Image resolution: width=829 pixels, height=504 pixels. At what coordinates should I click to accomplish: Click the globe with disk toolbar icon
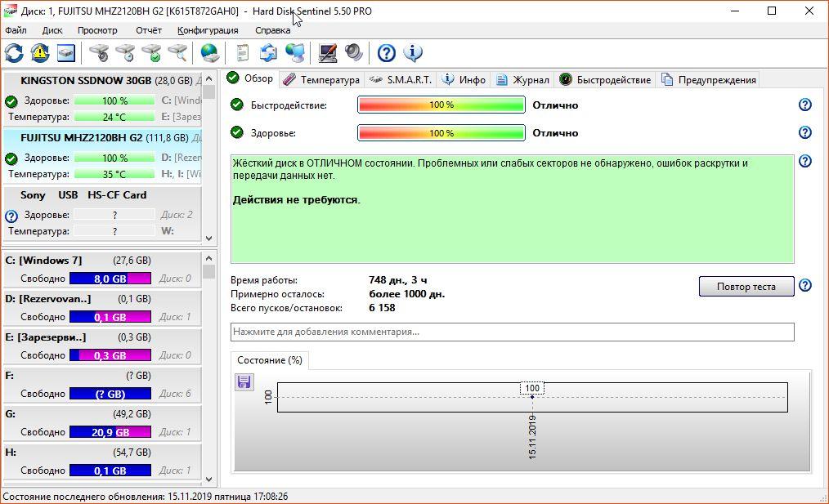pos(209,53)
